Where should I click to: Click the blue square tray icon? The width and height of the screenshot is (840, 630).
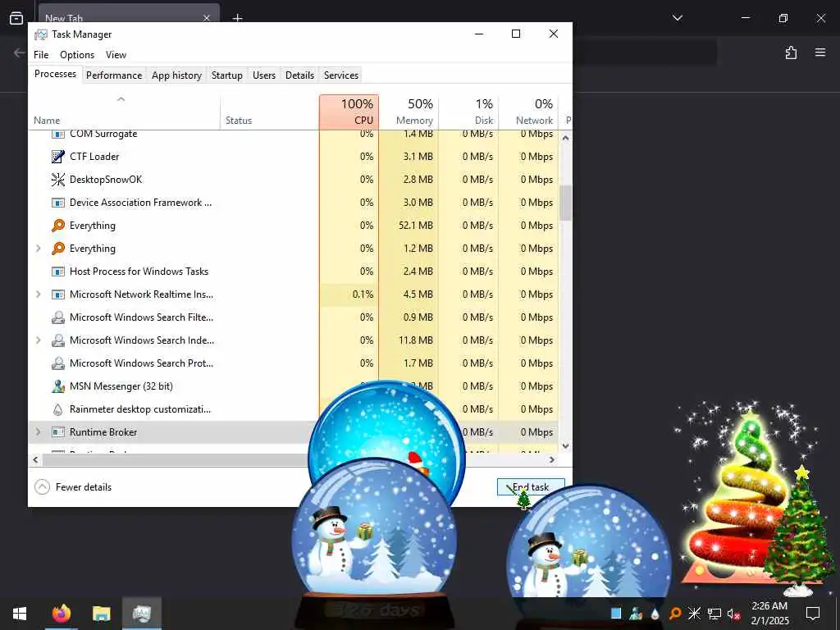click(616, 614)
